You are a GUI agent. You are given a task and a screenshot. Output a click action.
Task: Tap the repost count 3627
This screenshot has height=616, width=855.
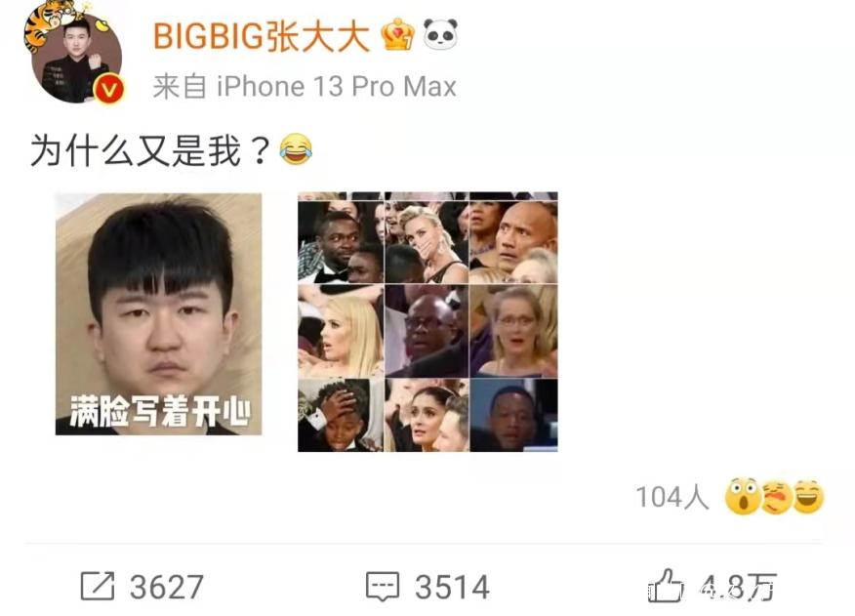click(x=167, y=587)
